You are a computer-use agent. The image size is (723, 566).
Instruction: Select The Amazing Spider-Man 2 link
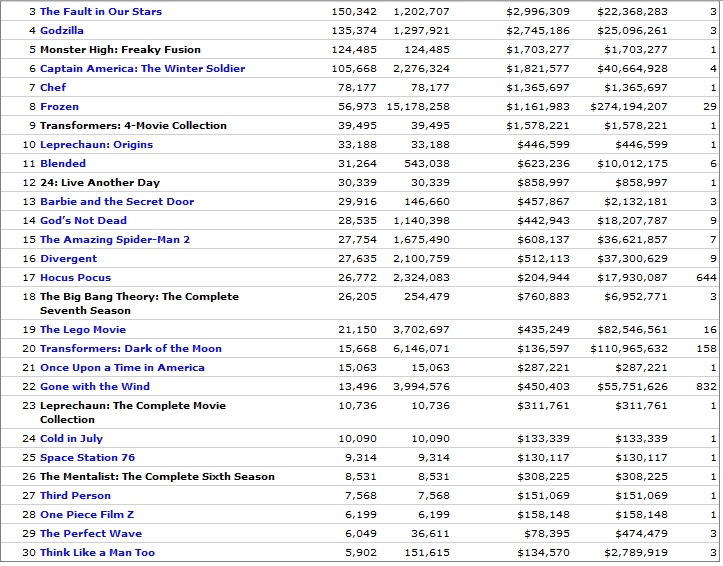pyautogui.click(x=115, y=240)
